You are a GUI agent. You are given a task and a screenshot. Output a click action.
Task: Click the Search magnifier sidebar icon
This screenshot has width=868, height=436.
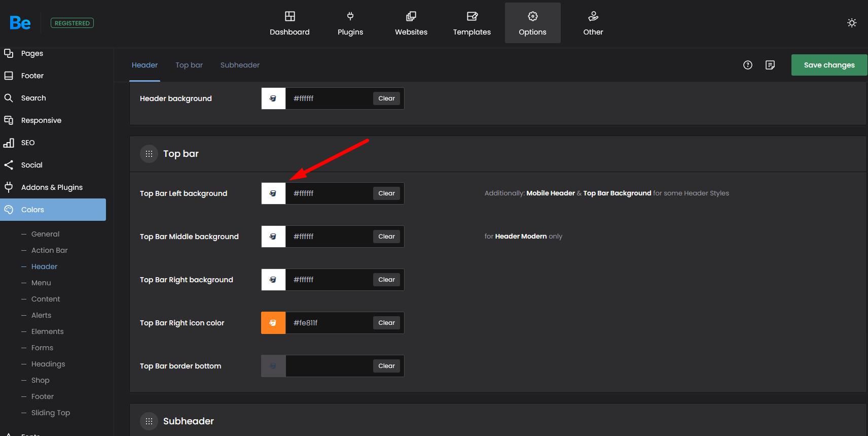click(x=9, y=98)
